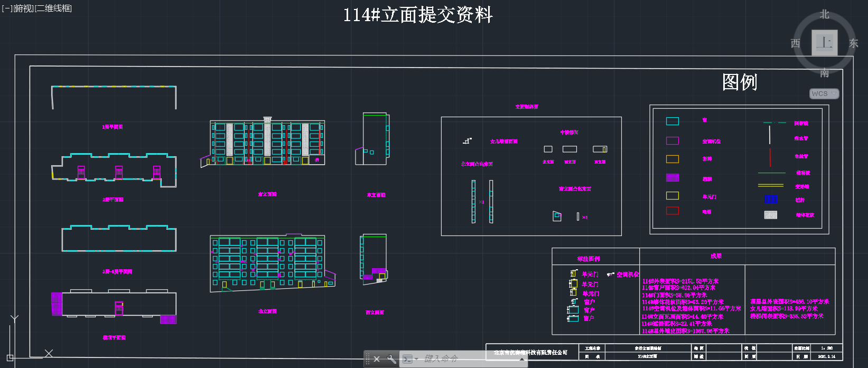Rotate view to 北 on the ViewCube compass
The height and width of the screenshot is (368, 868).
[824, 14]
